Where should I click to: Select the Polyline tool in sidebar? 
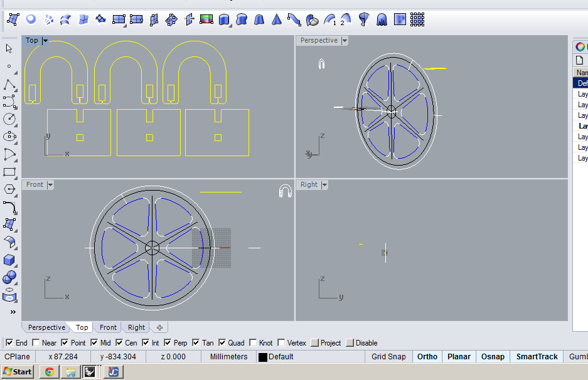9,84
